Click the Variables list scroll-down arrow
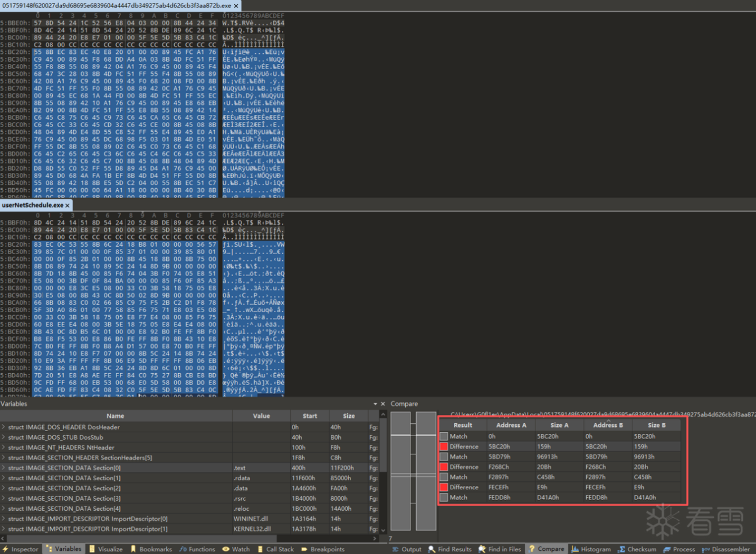Screen dimensions: 756x554 pyautogui.click(x=383, y=530)
